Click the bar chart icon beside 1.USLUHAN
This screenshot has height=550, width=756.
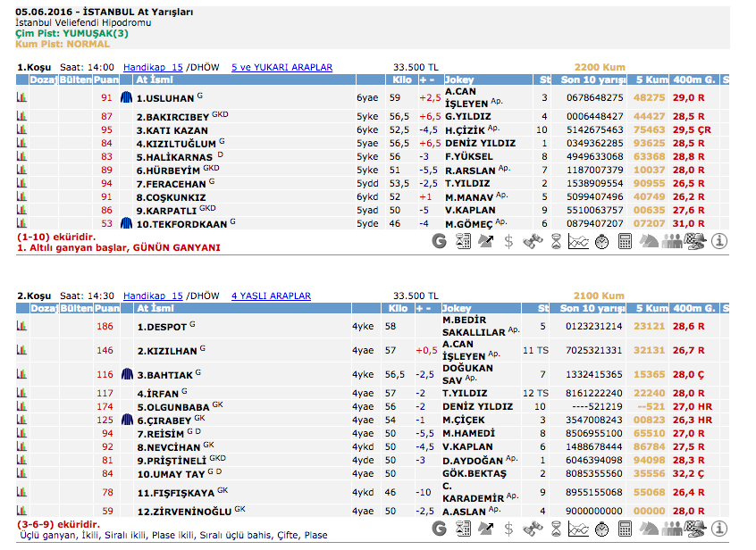[21, 98]
